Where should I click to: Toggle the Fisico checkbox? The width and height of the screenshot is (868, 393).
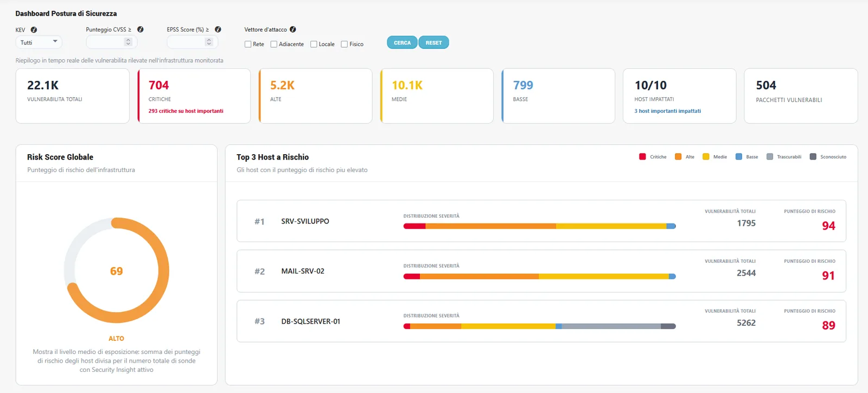pos(344,45)
